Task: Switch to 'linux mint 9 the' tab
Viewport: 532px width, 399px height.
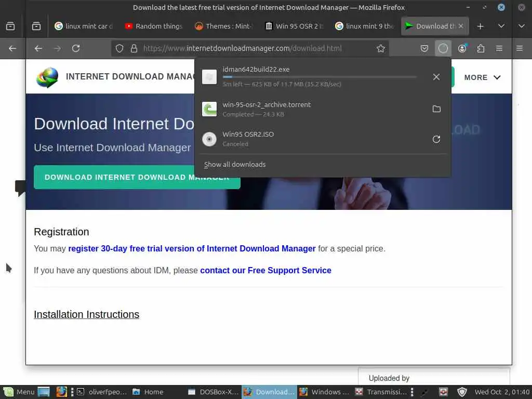Action: (x=364, y=26)
